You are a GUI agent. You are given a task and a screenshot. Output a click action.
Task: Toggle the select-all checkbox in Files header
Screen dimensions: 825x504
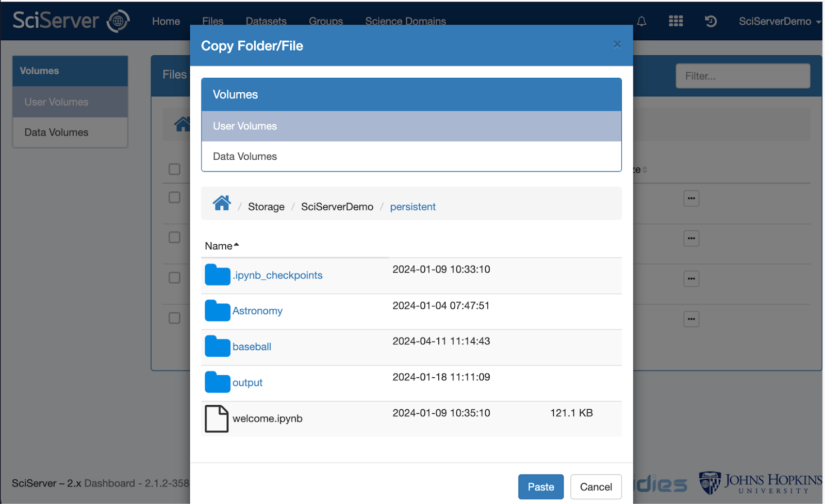175,169
